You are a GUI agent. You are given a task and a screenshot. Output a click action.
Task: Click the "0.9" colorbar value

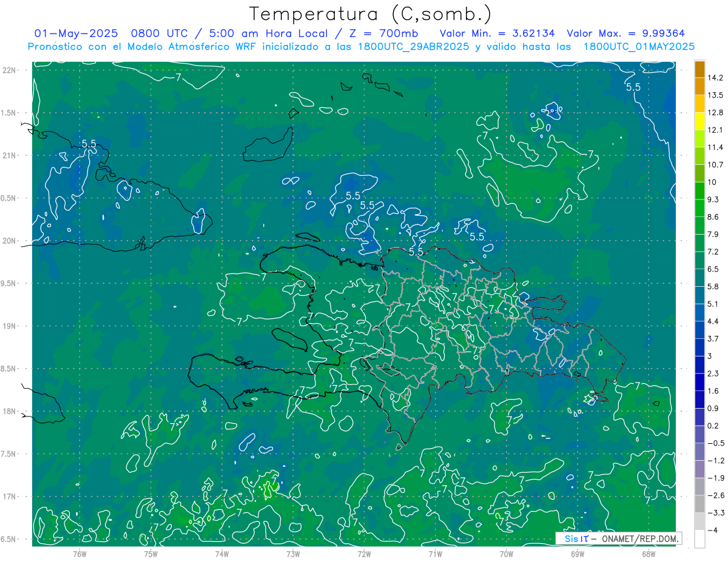pyautogui.click(x=713, y=408)
